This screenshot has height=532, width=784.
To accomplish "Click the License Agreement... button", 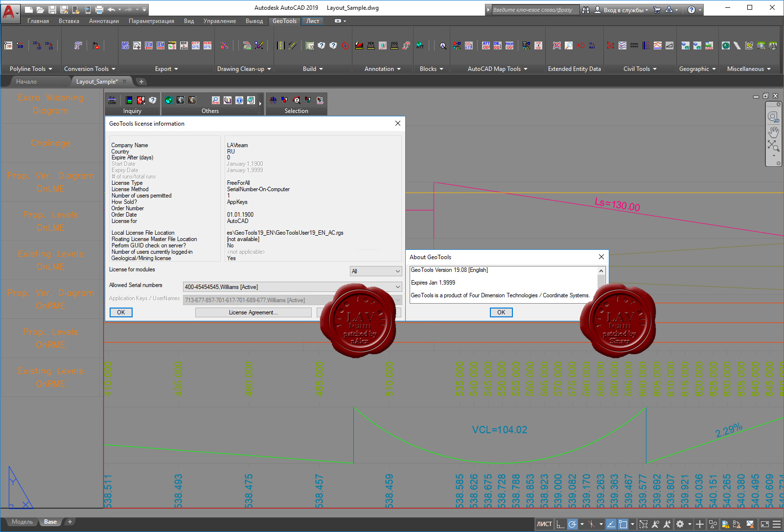I will pyautogui.click(x=254, y=312).
